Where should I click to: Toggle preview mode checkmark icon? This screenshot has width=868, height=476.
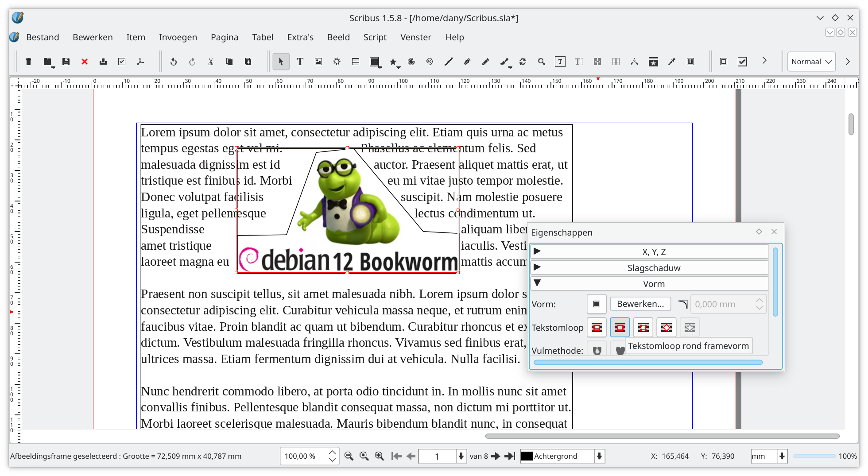[x=743, y=62]
